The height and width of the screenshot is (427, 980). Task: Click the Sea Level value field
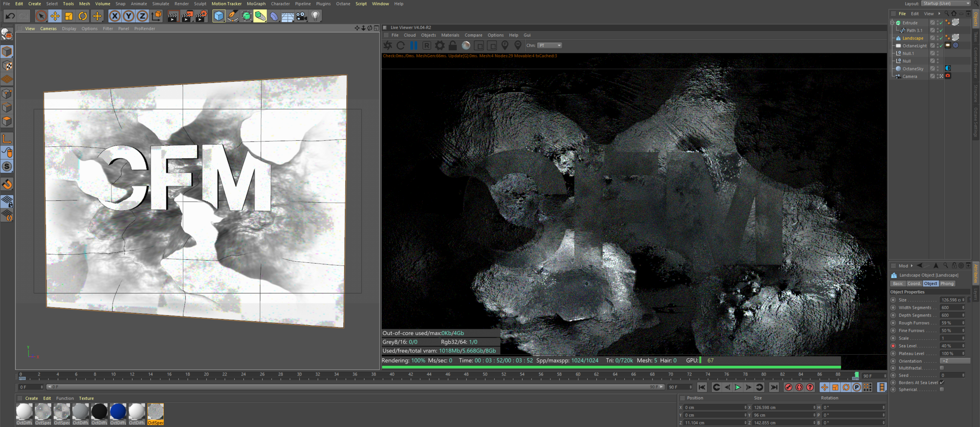[950, 346]
